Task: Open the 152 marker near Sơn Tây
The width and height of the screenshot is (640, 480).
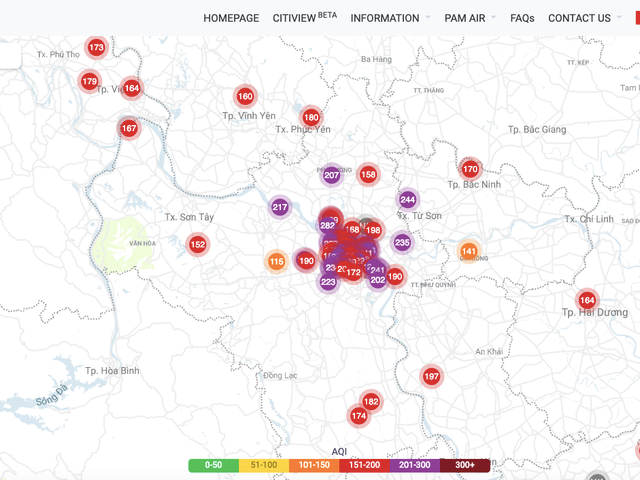Action: pos(198,244)
